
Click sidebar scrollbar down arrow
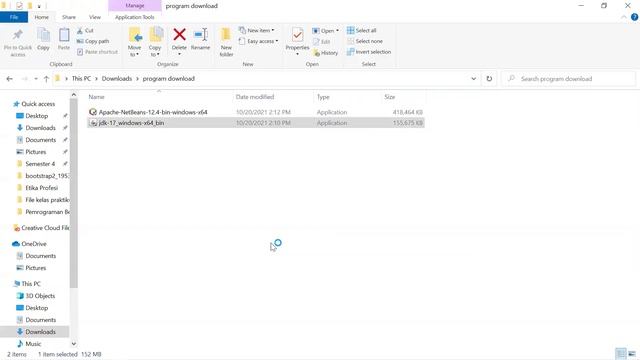tap(73, 344)
